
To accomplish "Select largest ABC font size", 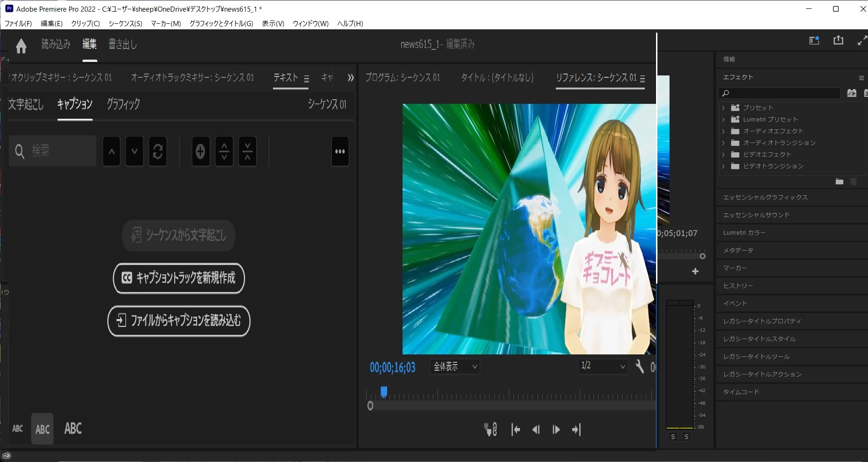I will [x=73, y=428].
